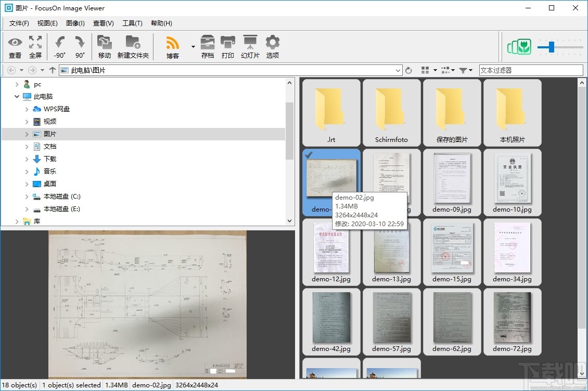This screenshot has width=588, height=391.
Task: Toggle the checkmark on demo-02.jpg thumbnail
Action: coord(309,155)
